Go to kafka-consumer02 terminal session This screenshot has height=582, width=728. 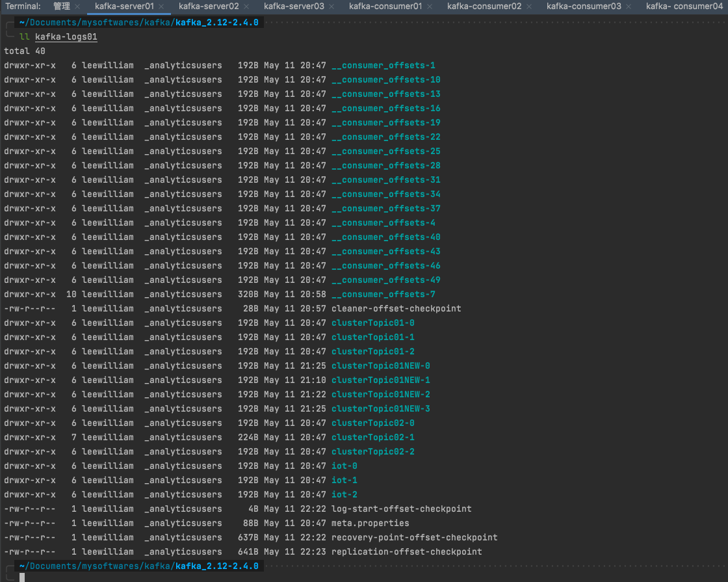[x=484, y=7]
